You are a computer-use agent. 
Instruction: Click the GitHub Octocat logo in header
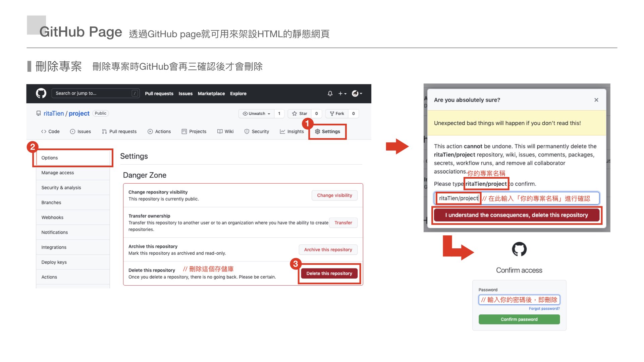41,93
